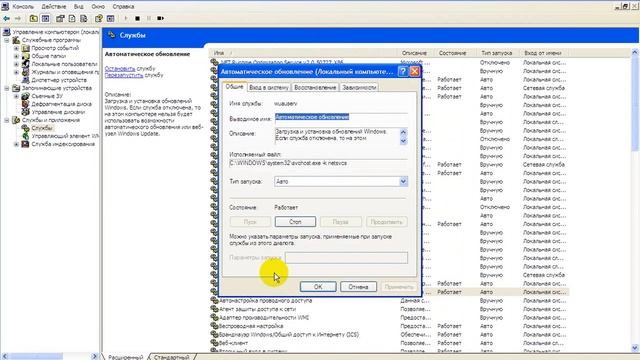Expand the Журналы и оповещения node
The width and height of the screenshot is (640, 360).
(16, 72)
